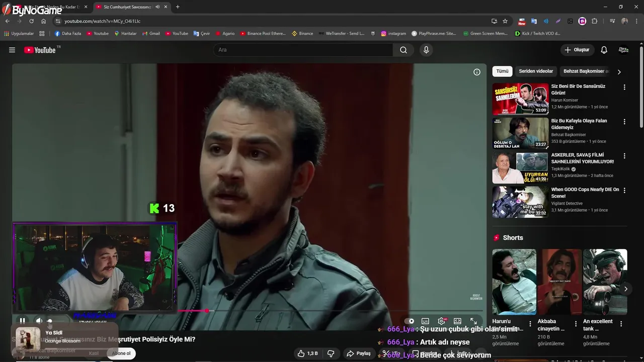Reload the page in the browser toolbar

[x=31, y=21]
